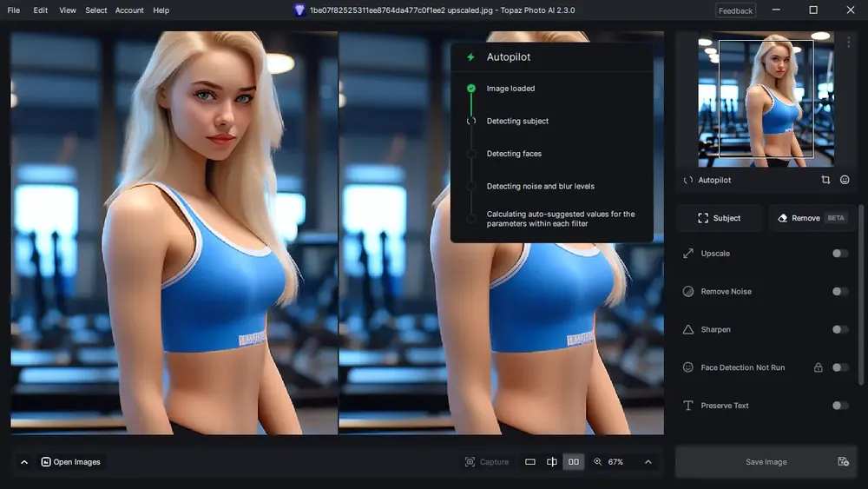Click the navigator thumbnail preview
Image resolution: width=868 pixels, height=489 pixels.
point(766,99)
